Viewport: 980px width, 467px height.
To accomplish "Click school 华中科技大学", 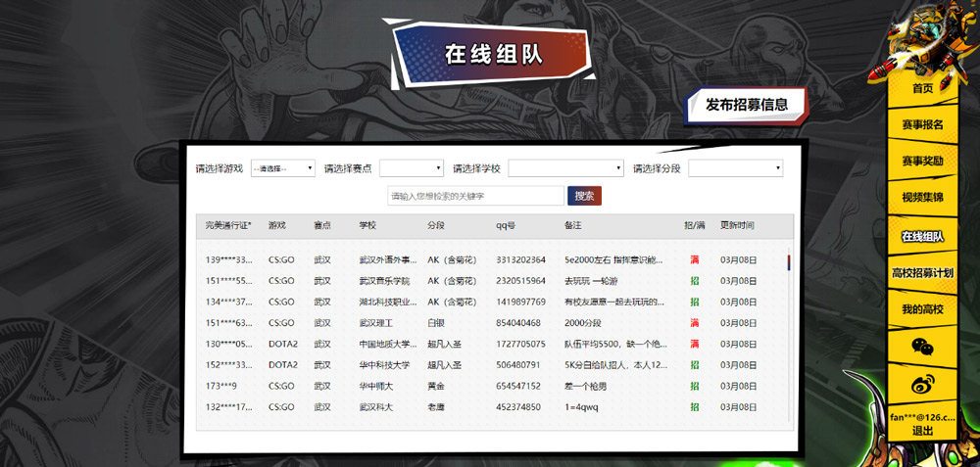I will [x=384, y=365].
